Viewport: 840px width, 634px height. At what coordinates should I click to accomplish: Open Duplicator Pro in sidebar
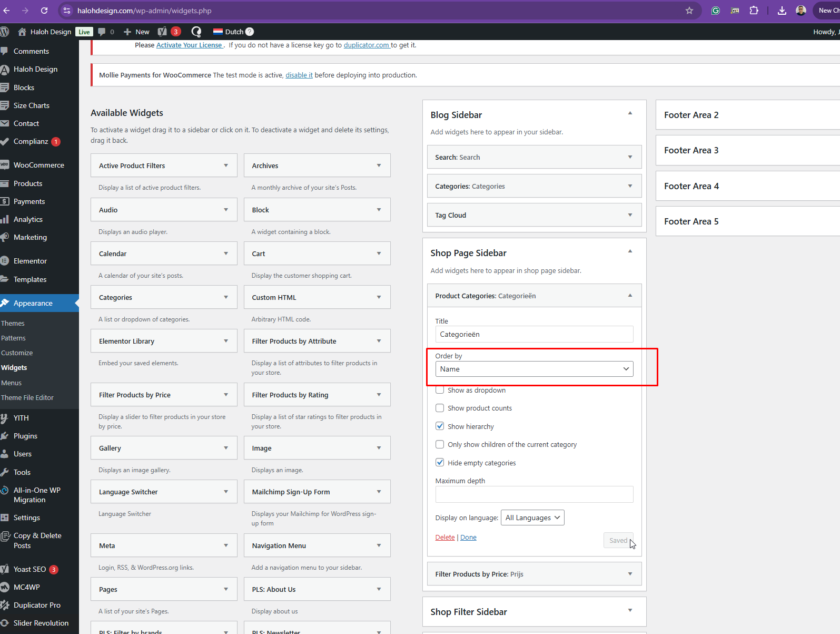(37, 605)
